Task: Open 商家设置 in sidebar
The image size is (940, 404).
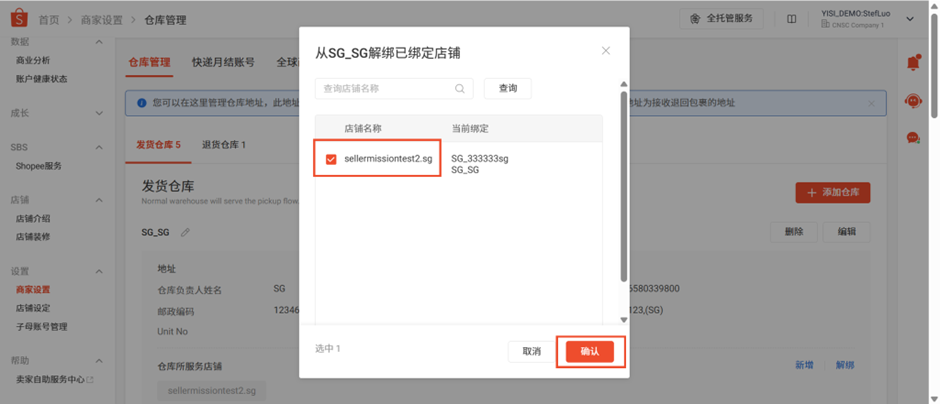Action: pos(33,290)
